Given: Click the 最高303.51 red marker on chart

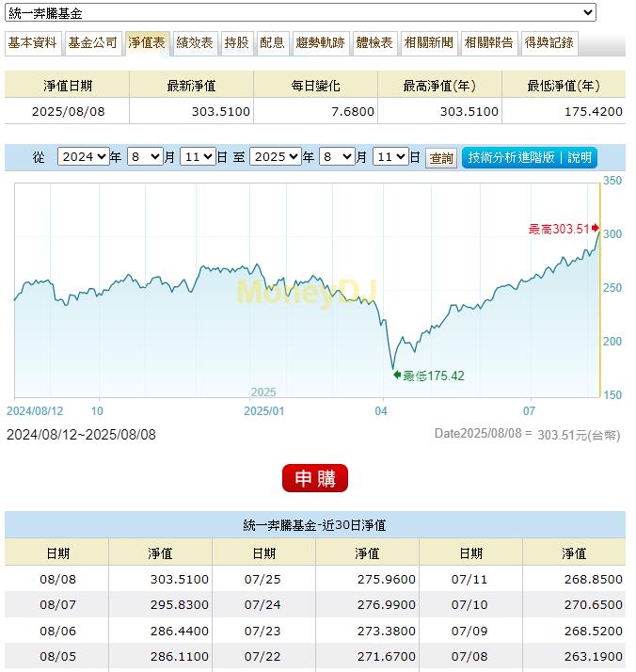Looking at the screenshot, I should pos(564,229).
